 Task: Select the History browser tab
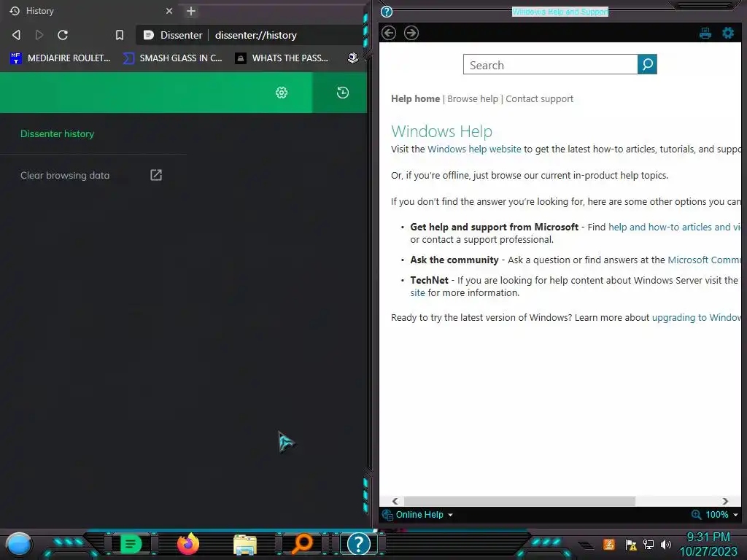pos(90,11)
